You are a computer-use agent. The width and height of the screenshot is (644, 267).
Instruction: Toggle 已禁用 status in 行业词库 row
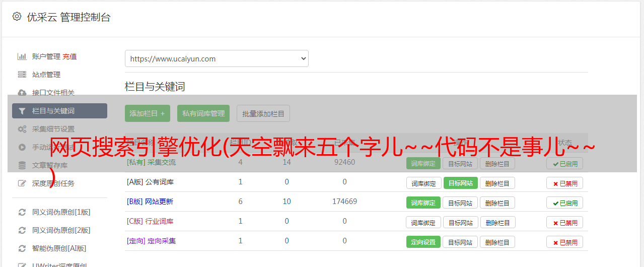point(565,222)
